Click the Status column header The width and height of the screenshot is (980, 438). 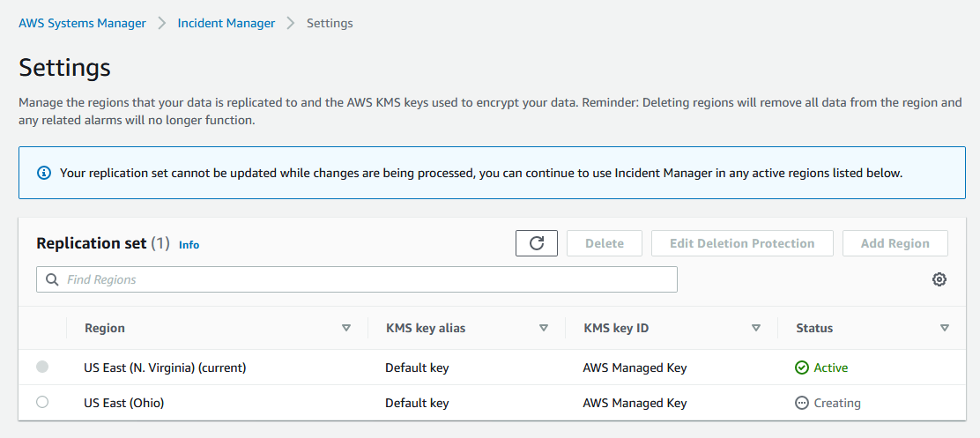(814, 328)
